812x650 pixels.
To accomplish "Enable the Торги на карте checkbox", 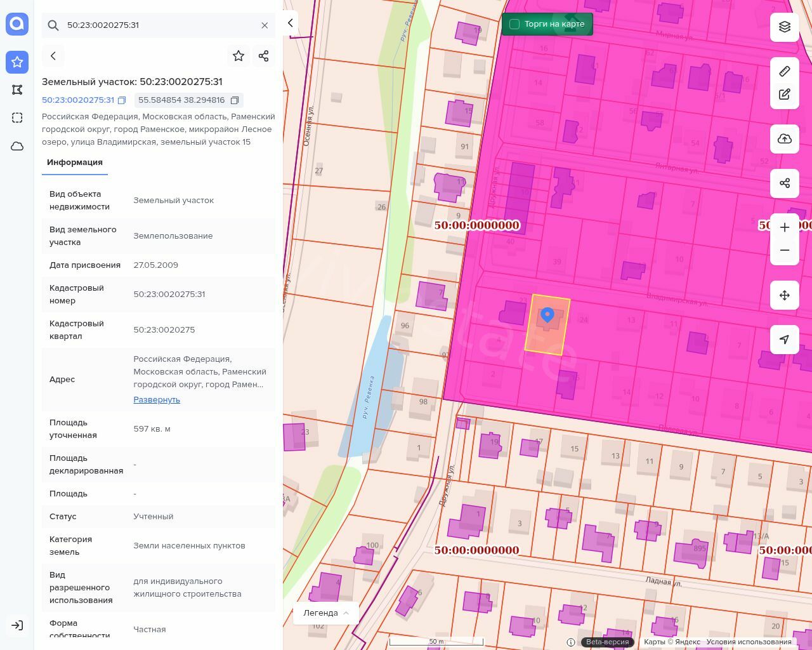I will [x=514, y=24].
